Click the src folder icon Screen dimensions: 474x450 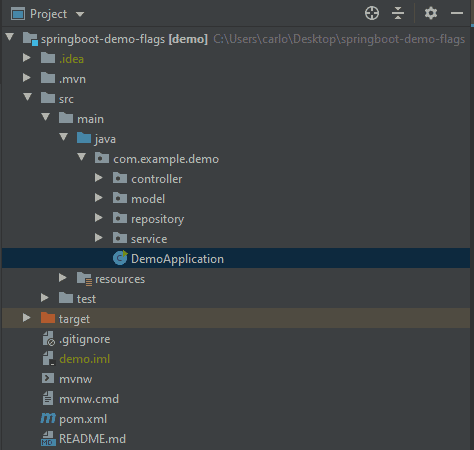click(x=48, y=98)
